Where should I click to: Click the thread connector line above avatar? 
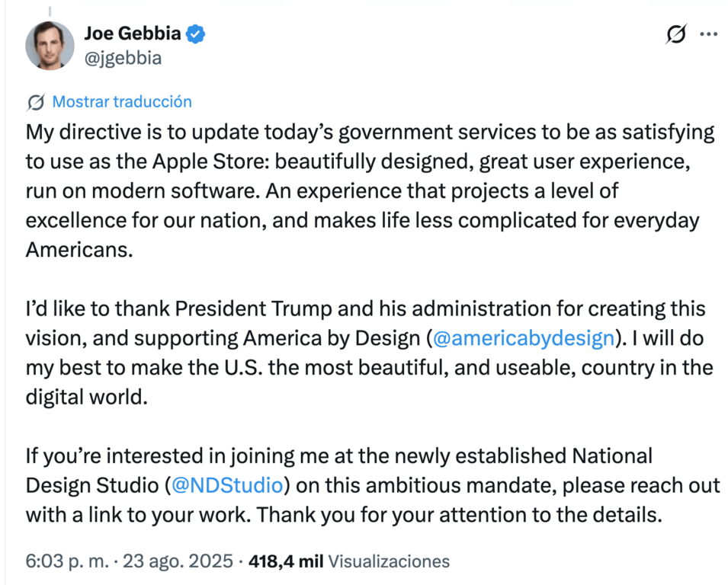tap(50, 11)
